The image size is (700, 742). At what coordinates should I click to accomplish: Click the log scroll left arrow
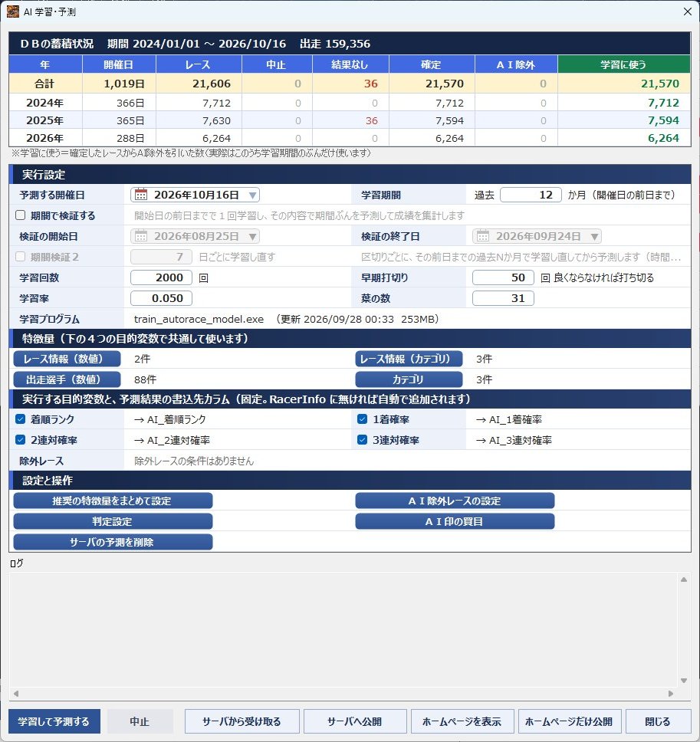click(x=15, y=694)
